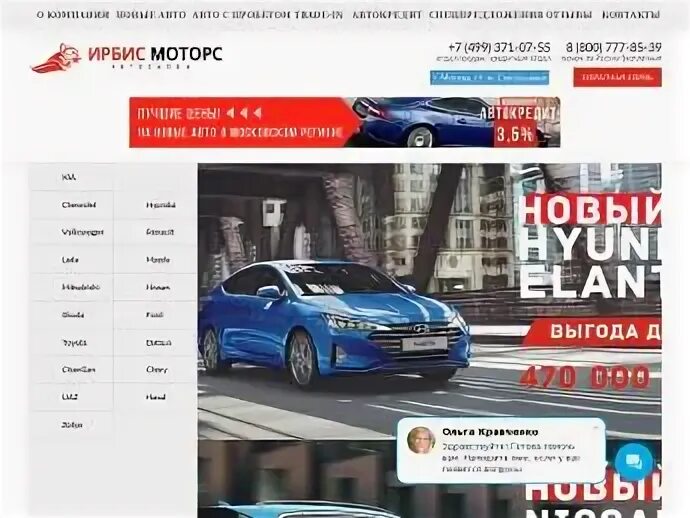Open the Контакты menu item
Image resolution: width=690 pixels, height=518 pixels.
[x=631, y=15]
